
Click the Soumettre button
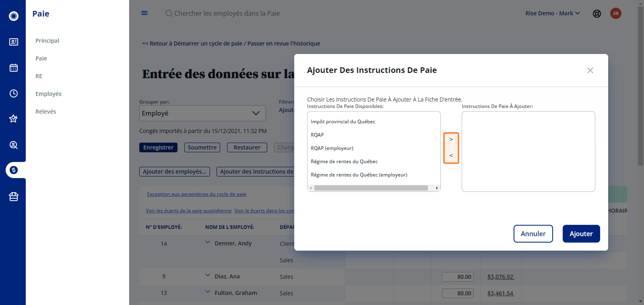[202, 147]
